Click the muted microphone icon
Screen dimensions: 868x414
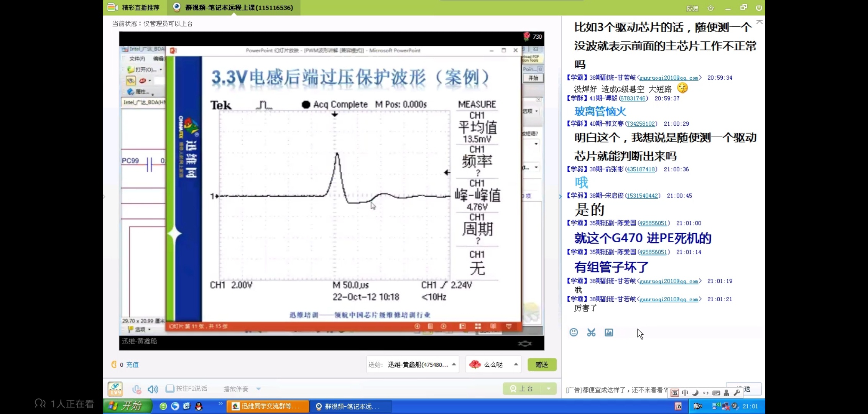(x=136, y=389)
